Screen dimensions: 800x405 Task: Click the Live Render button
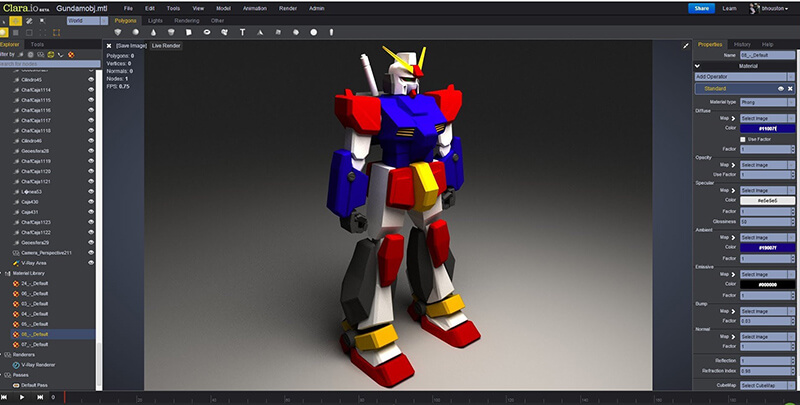pos(166,46)
